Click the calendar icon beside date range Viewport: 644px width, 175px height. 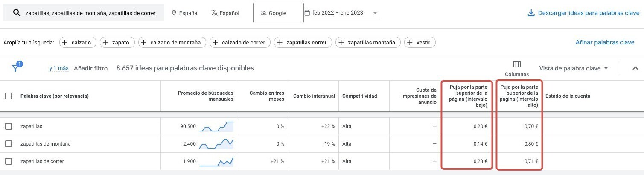click(x=307, y=13)
